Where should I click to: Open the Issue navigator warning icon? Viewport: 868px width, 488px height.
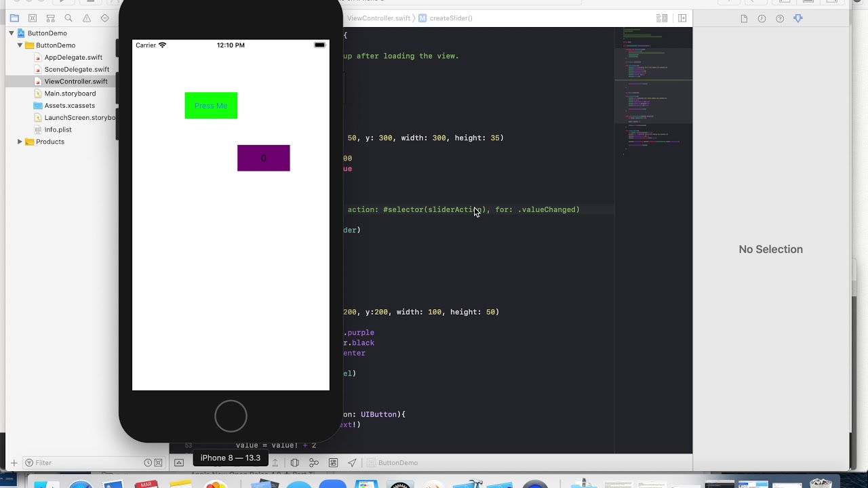pos(87,18)
